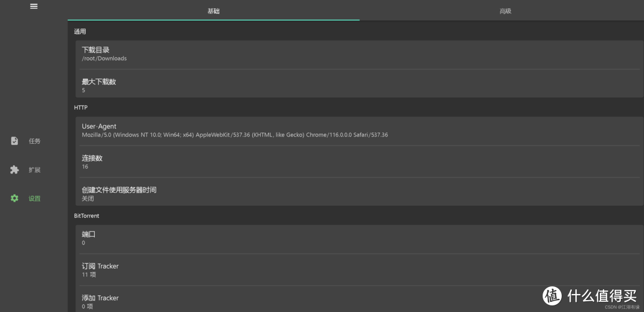
Task: Click the Mozilla/5.0 user agent string
Action: click(x=235, y=134)
